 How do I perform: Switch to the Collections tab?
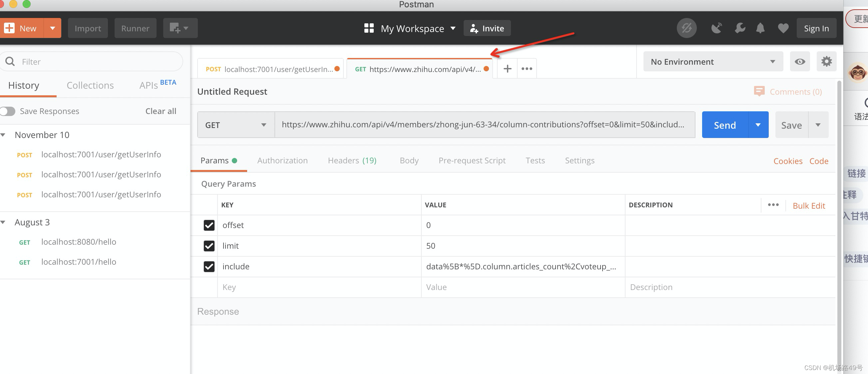pyautogui.click(x=90, y=85)
